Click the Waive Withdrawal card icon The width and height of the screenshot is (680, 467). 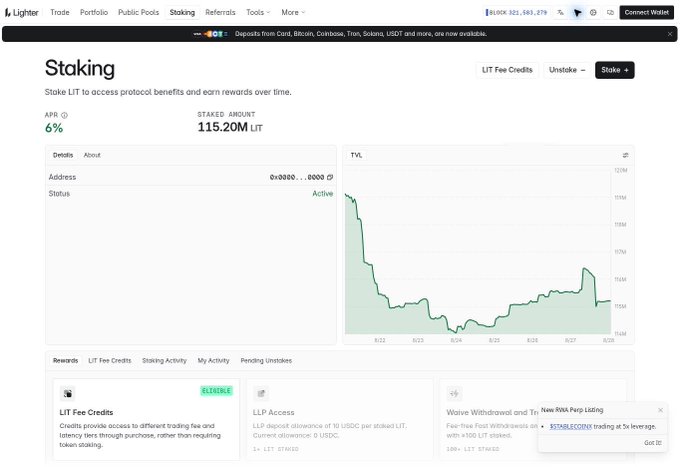point(454,393)
